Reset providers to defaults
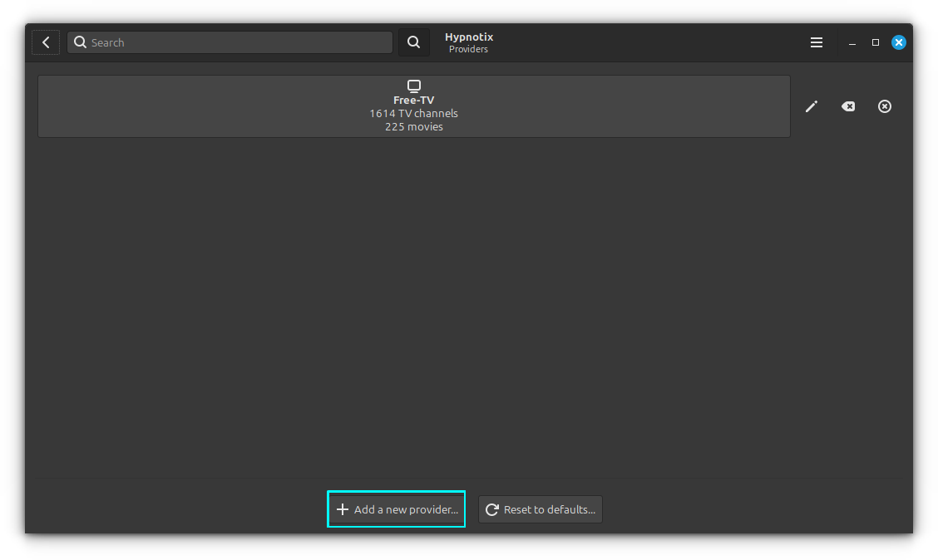The height and width of the screenshot is (560, 938). click(x=540, y=509)
